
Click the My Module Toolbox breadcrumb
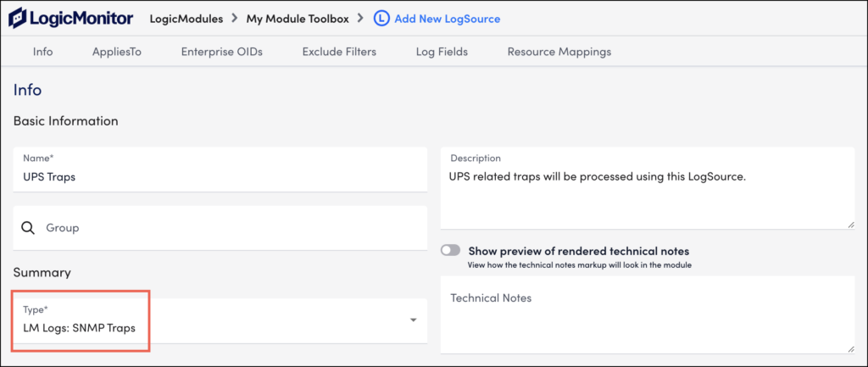pos(298,19)
